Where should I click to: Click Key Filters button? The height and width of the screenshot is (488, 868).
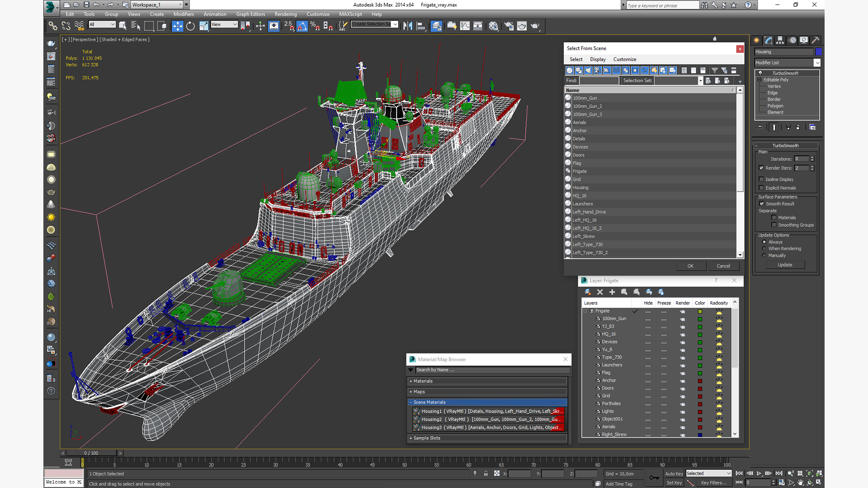pyautogui.click(x=713, y=483)
